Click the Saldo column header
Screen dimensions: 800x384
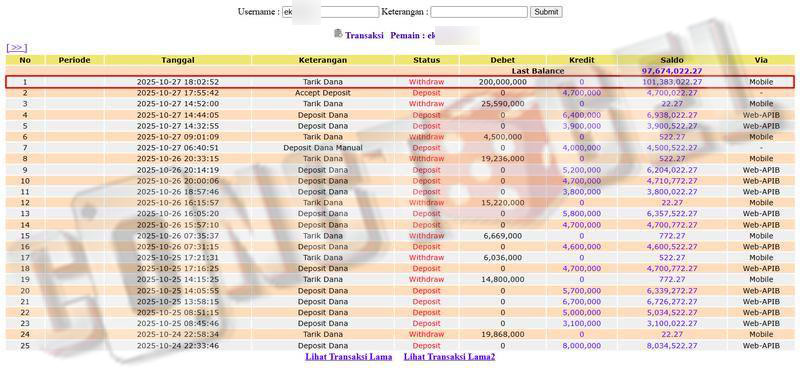click(x=672, y=60)
